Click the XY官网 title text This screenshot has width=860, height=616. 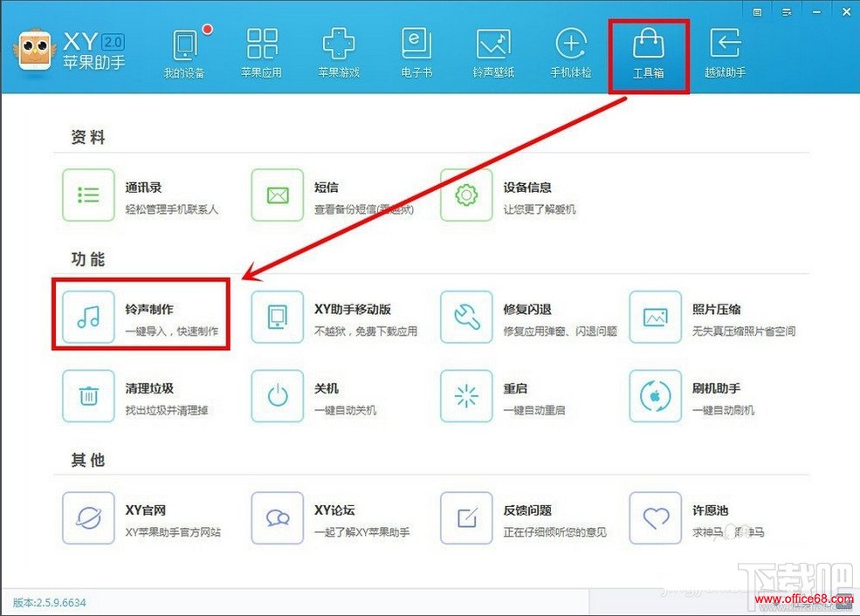tap(145, 510)
